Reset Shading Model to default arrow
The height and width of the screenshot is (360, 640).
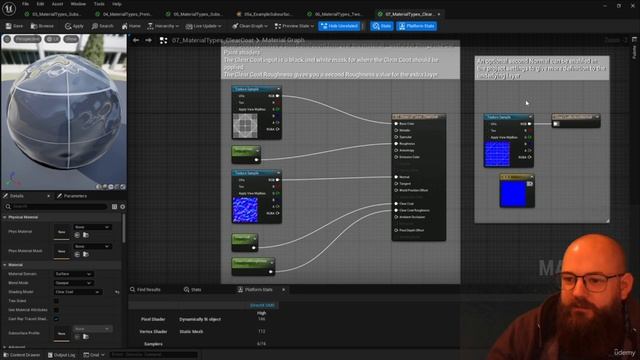[117, 292]
